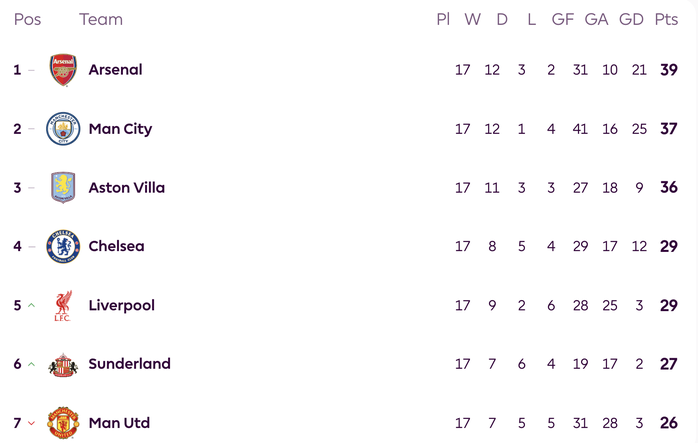Open the Man City team page
Image resolution: width=698 pixels, height=443 pixels.
pos(120,129)
